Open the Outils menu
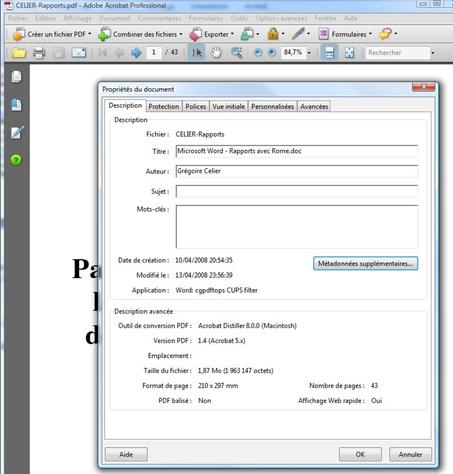 (239, 18)
